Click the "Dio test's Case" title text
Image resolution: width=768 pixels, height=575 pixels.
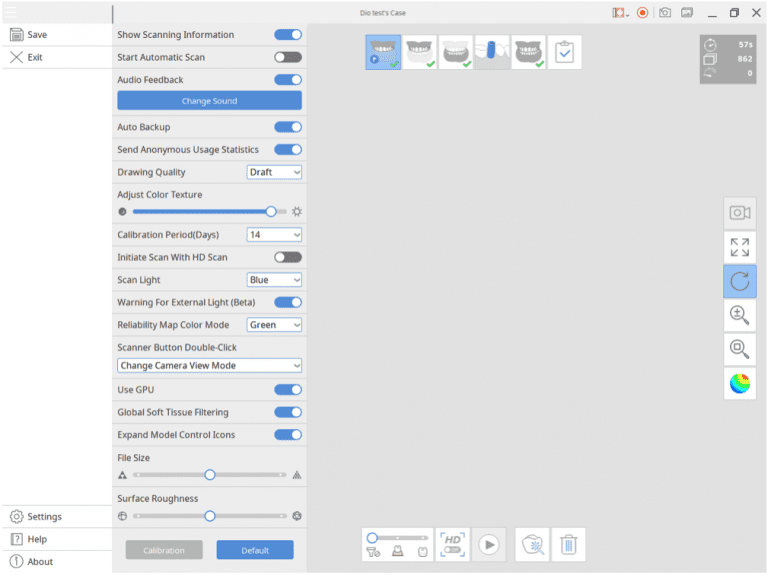point(383,13)
